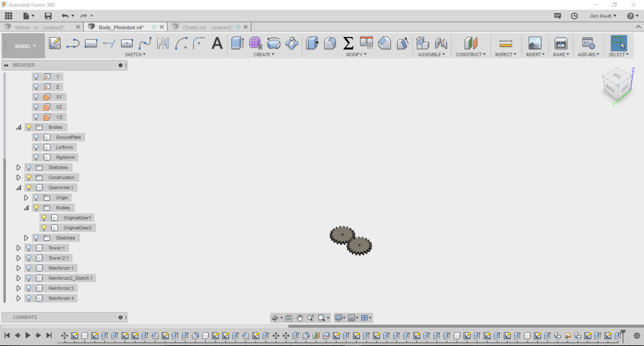Screen dimensions: 644x346
Task: Click the Measure ruler icon
Action: click(x=505, y=43)
